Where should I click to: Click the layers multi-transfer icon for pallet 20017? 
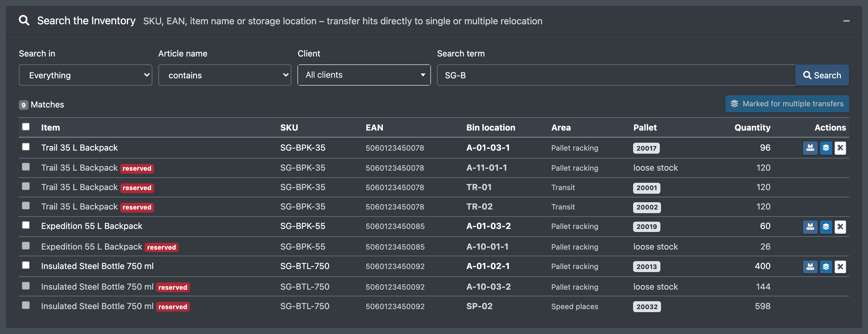point(826,148)
